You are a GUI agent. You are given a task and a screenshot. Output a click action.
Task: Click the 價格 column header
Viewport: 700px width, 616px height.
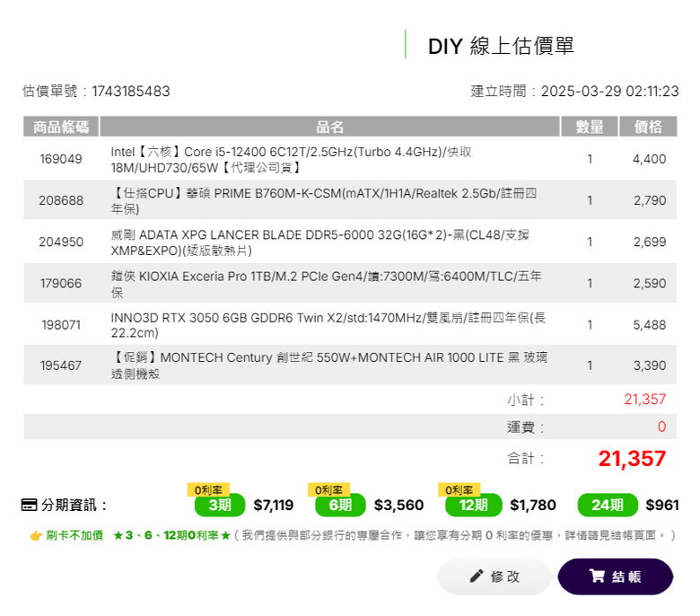(x=648, y=127)
